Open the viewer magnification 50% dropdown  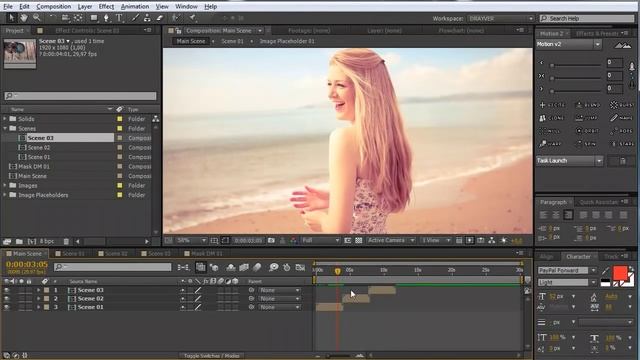pyautogui.click(x=191, y=240)
